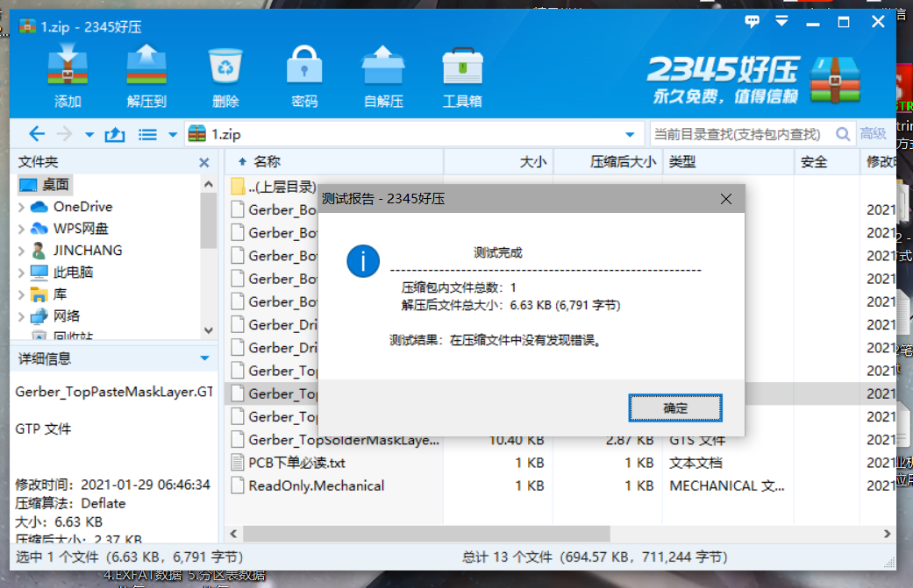
Task: Click the MECHANICAL 文... type cell
Action: (727, 485)
